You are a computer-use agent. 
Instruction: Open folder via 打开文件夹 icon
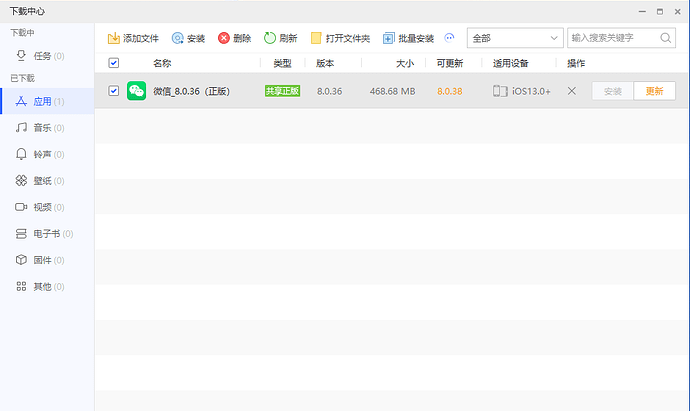pos(316,38)
